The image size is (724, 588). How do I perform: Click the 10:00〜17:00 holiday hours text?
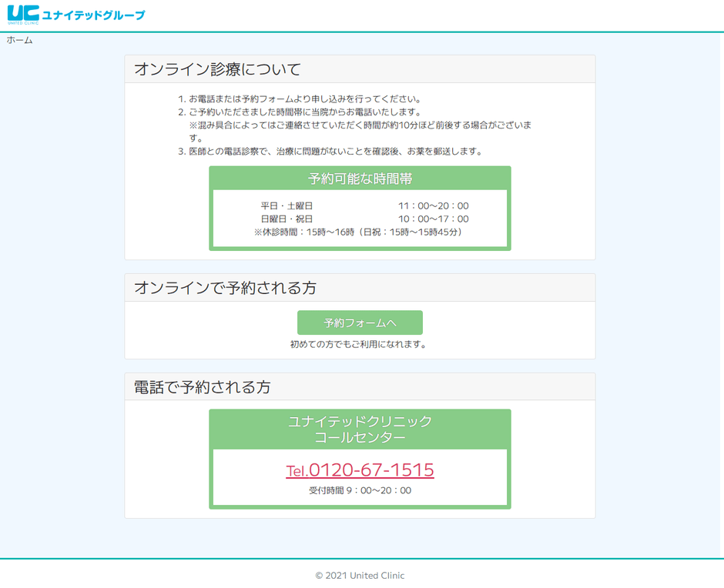433,219
